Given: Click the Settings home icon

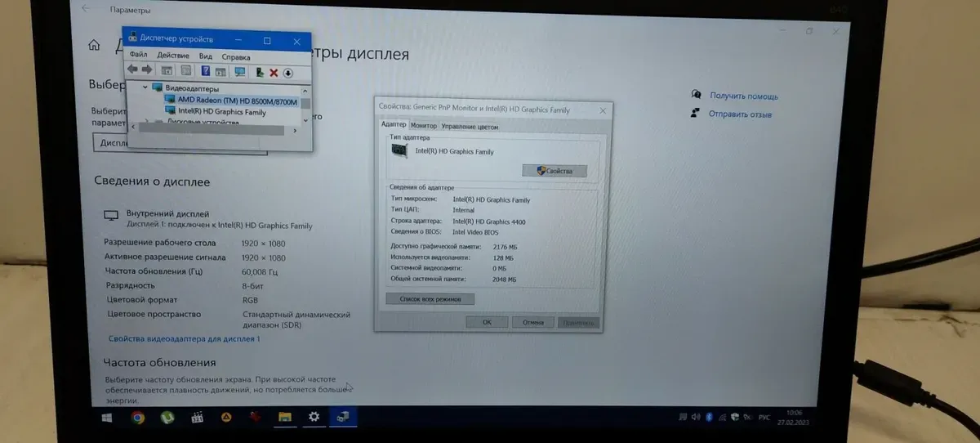Looking at the screenshot, I should click(95, 46).
